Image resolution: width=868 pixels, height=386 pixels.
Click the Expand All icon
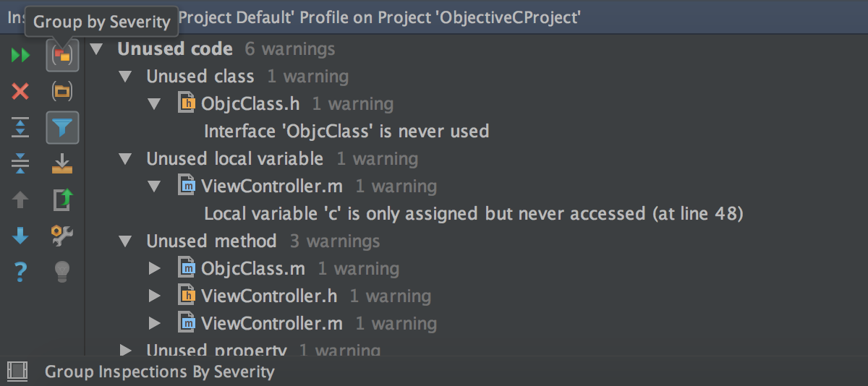click(20, 127)
